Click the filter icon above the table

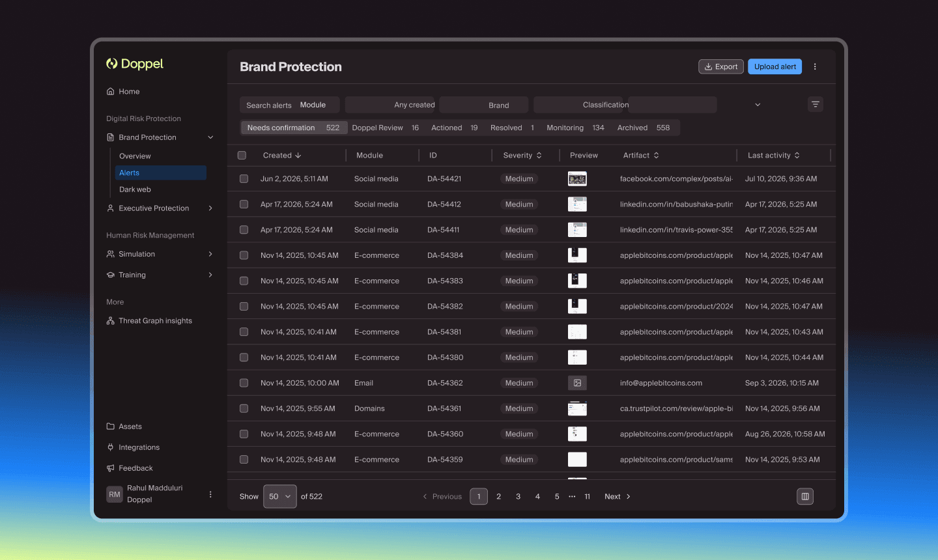click(x=816, y=104)
